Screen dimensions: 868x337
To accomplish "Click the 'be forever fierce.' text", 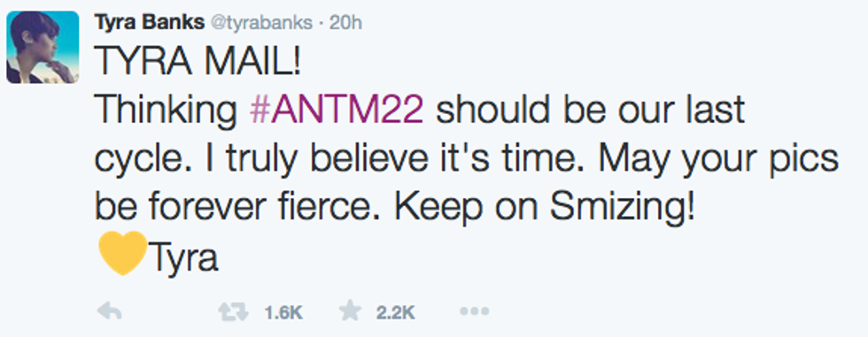I will click(x=241, y=208).
